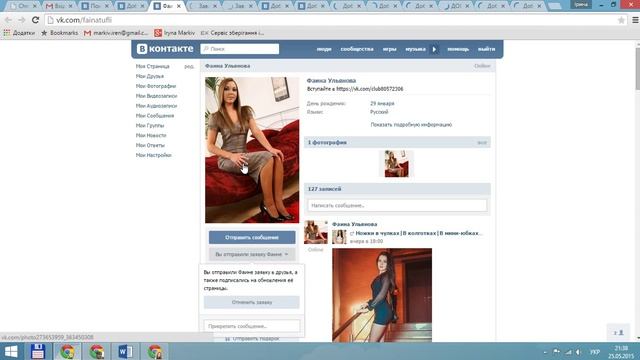Image resolution: width=640 pixels, height=360 pixels.
Task: Open Мои Сообщения in the sidebar
Action: [x=155, y=116]
